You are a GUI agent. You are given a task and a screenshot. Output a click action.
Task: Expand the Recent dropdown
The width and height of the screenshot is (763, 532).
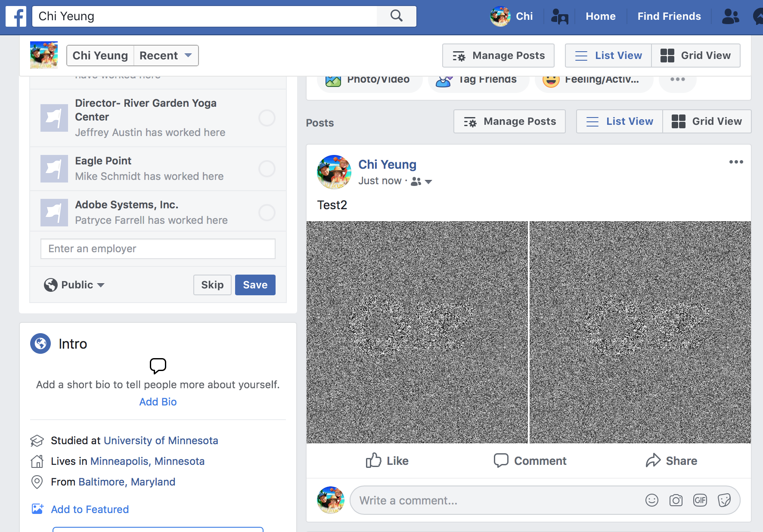point(166,56)
